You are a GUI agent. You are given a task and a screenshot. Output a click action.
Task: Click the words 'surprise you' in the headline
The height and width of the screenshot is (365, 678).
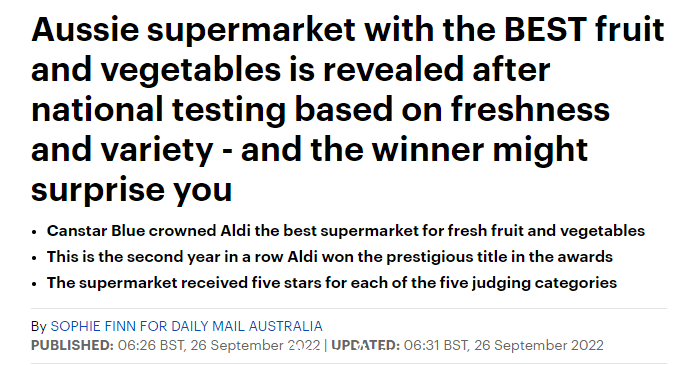[x=132, y=189]
